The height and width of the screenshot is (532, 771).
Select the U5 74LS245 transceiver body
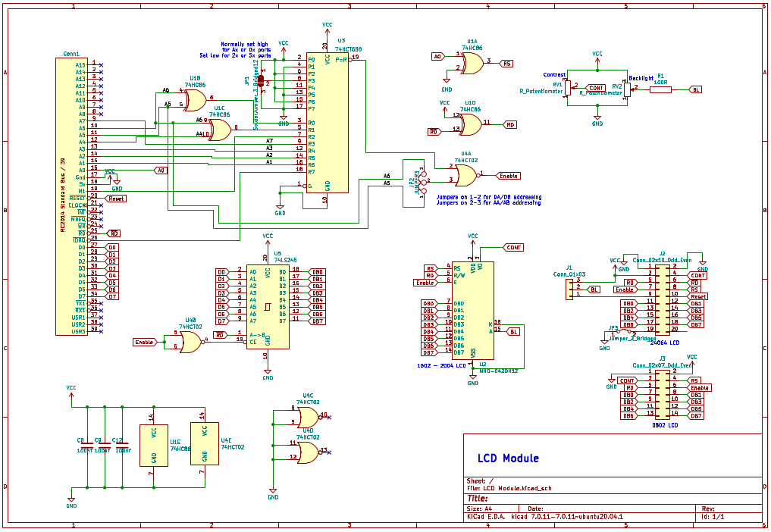point(268,307)
